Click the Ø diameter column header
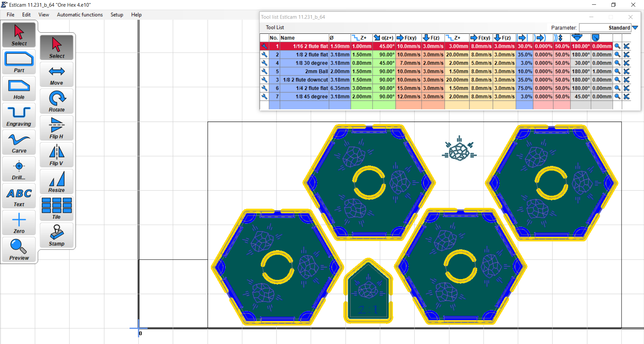Screen dimensions: 644x344 pyautogui.click(x=340, y=38)
